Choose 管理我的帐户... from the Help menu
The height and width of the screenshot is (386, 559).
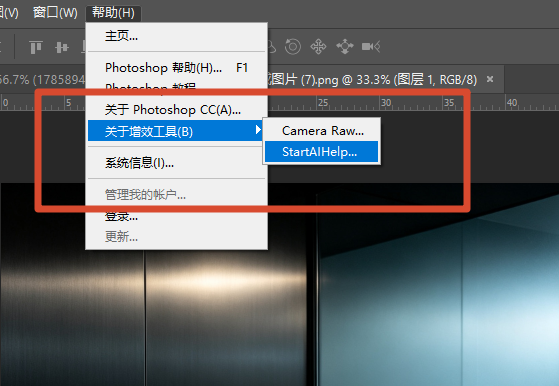[176, 195]
